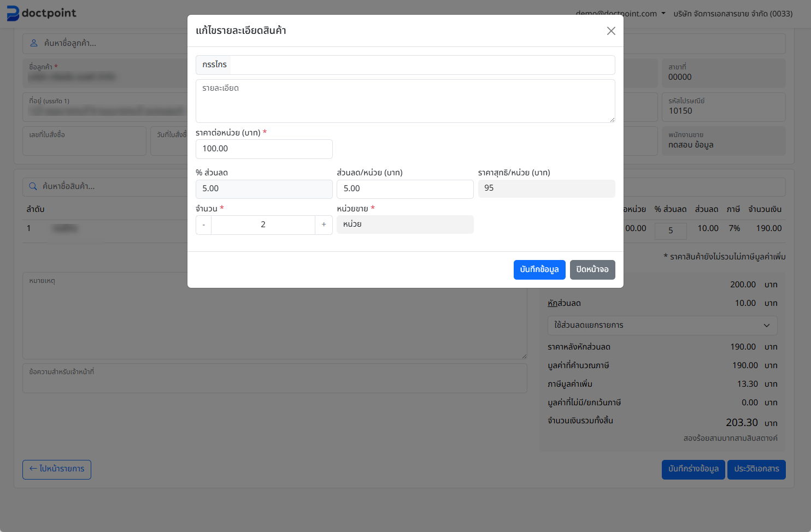Click the ไปหน้ารายการ back button
The height and width of the screenshot is (532, 811).
[x=57, y=469]
